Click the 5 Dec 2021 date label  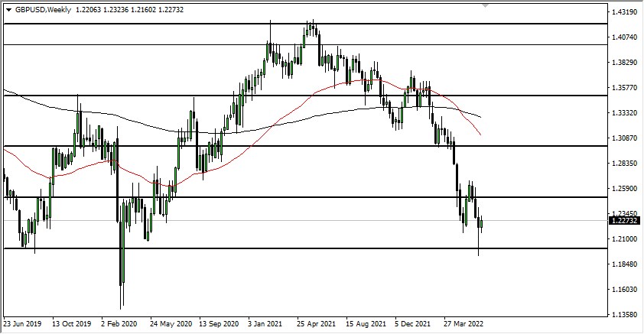pyautogui.click(x=413, y=324)
